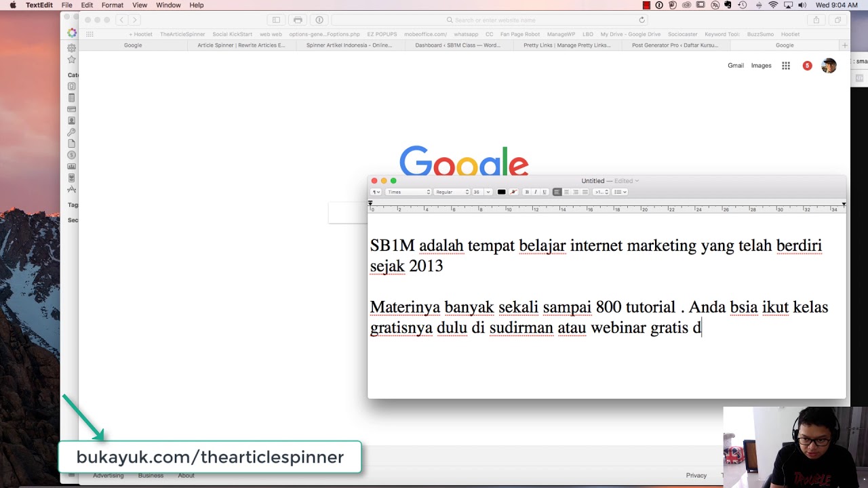Center align text in TextEdit

coord(567,192)
